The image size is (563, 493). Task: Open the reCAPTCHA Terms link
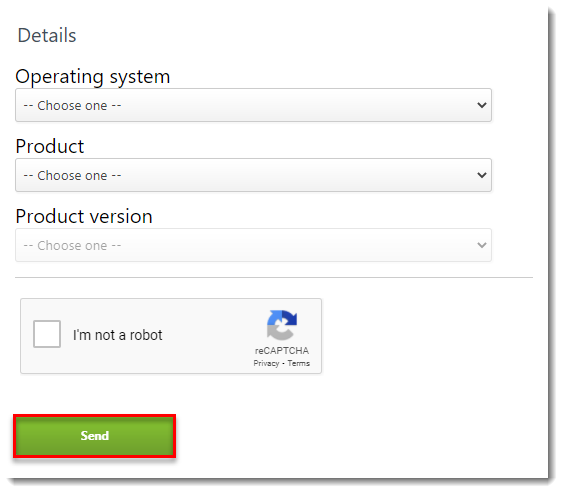click(x=298, y=363)
